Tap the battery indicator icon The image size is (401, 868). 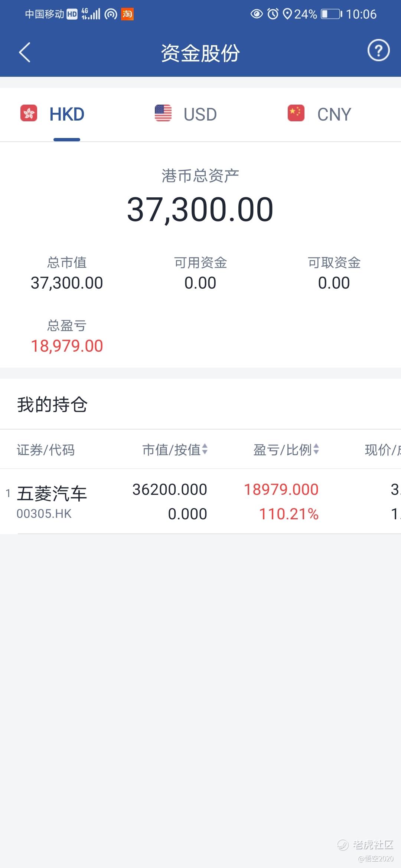331,14
